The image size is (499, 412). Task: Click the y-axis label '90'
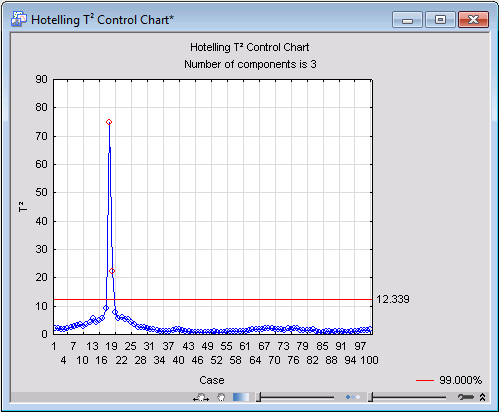[x=41, y=79]
